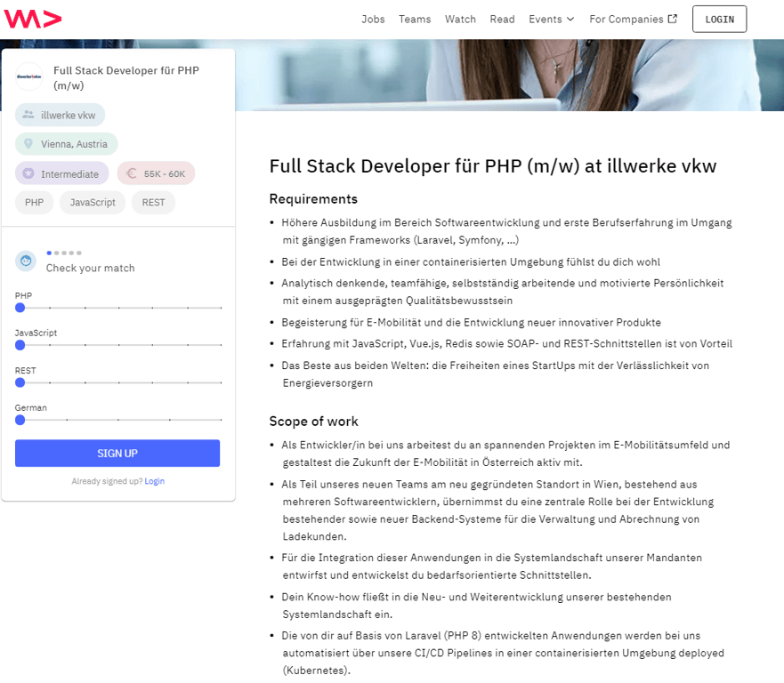Image resolution: width=784 pixels, height=683 pixels.
Task: Open the Watch section
Action: tap(460, 19)
